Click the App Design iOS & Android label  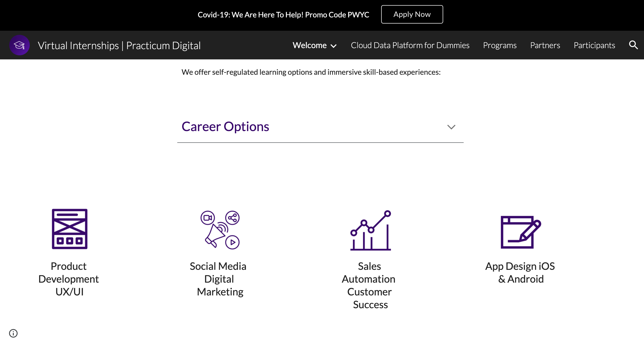tap(520, 272)
